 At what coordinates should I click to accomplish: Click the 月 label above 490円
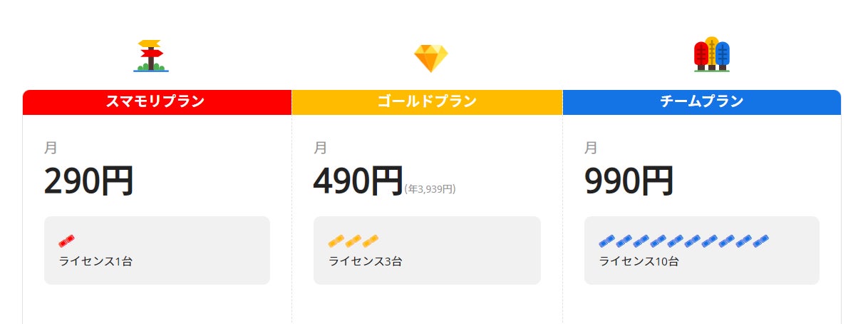tap(321, 148)
